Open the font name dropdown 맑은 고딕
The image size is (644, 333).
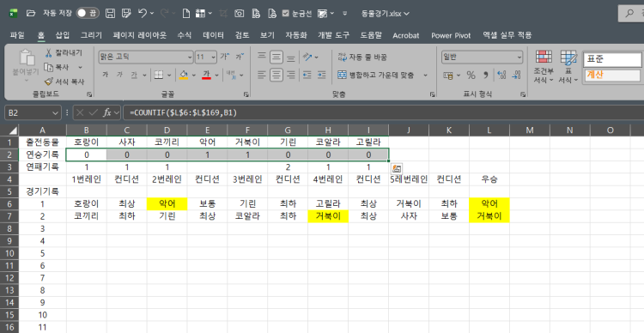coord(190,58)
